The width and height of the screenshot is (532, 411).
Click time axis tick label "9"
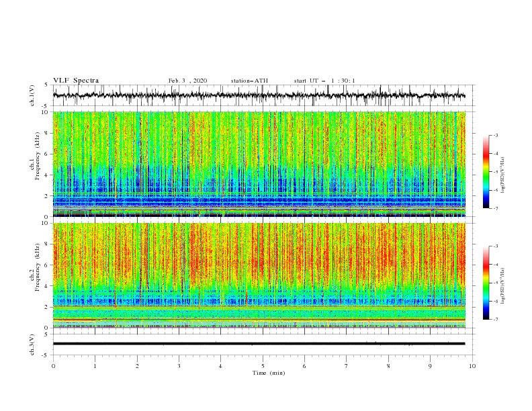click(x=430, y=366)
